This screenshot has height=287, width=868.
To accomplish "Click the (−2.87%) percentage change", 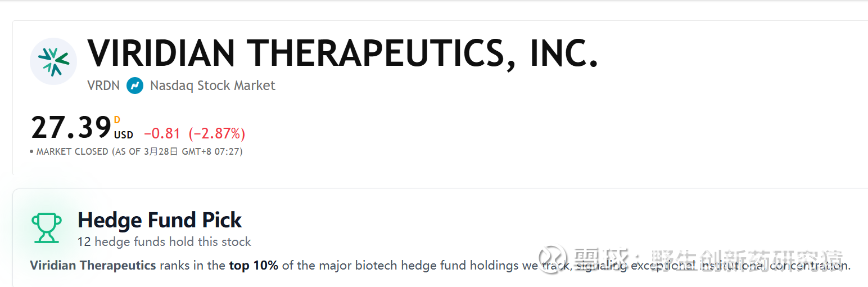I will [217, 134].
